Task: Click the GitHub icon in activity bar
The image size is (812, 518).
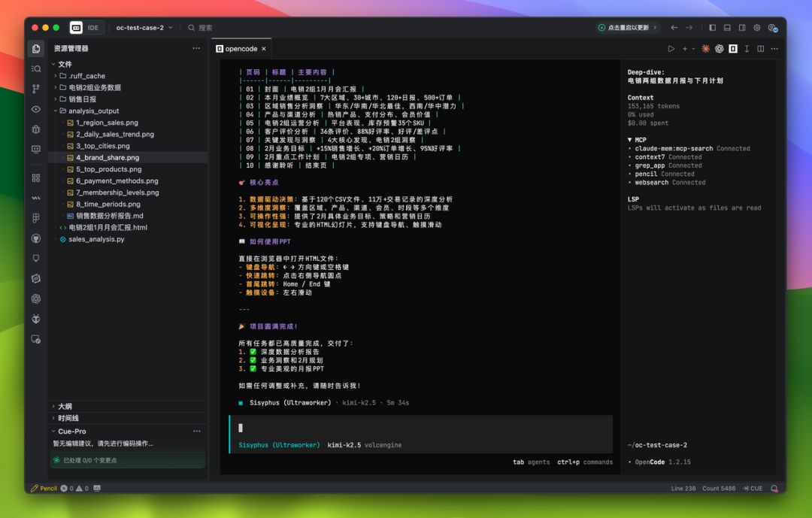Action: click(36, 238)
